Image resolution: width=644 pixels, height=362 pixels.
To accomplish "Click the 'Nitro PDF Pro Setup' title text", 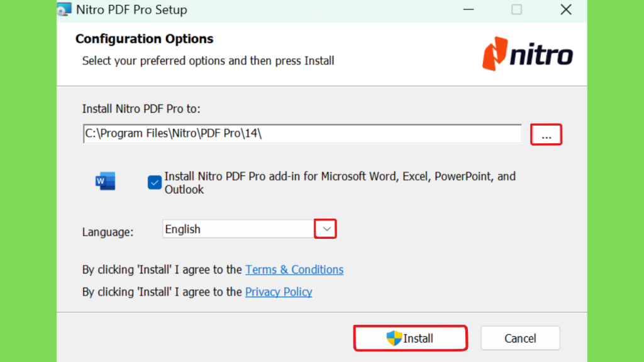I will coord(131,9).
